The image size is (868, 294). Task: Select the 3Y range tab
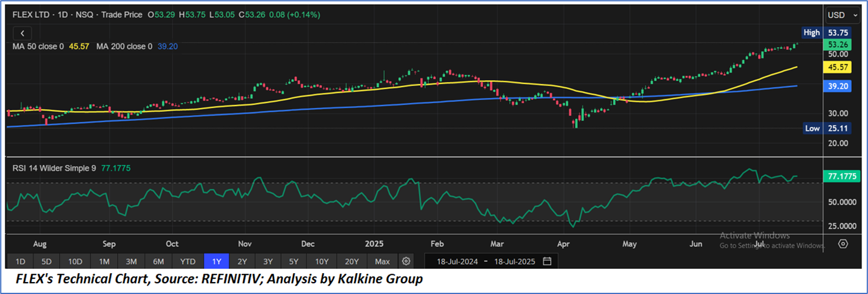coord(268,261)
